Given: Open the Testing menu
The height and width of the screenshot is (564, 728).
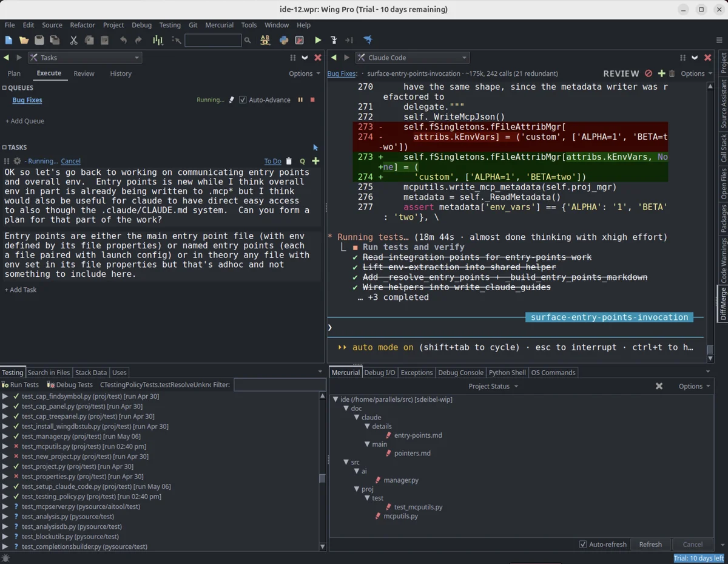Looking at the screenshot, I should pos(170,25).
